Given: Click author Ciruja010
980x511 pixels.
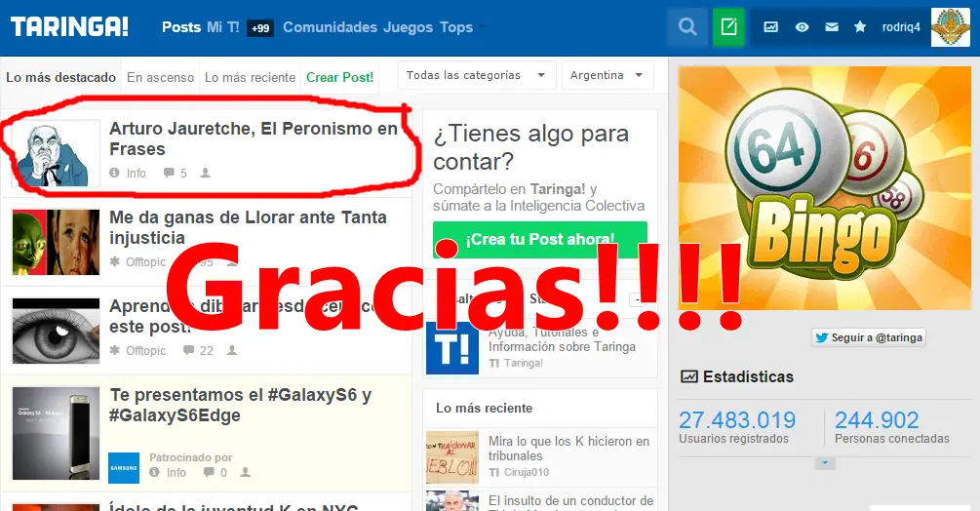Looking at the screenshot, I should tap(527, 472).
